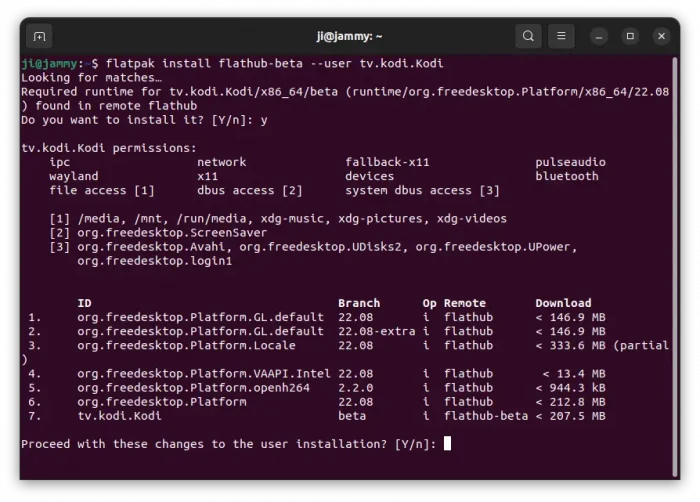Click the pulseaudio permission text
The height and width of the screenshot is (502, 700).
(x=570, y=162)
